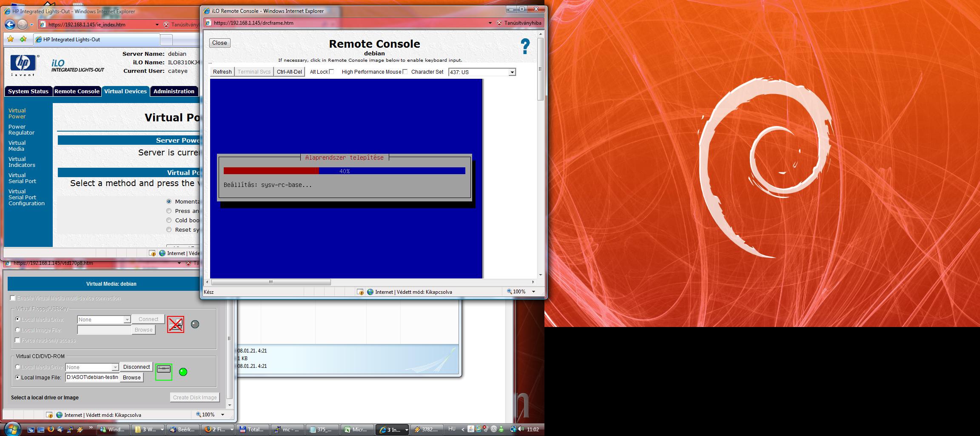Click the Add to Favorites star-plus icon

[x=23, y=39]
